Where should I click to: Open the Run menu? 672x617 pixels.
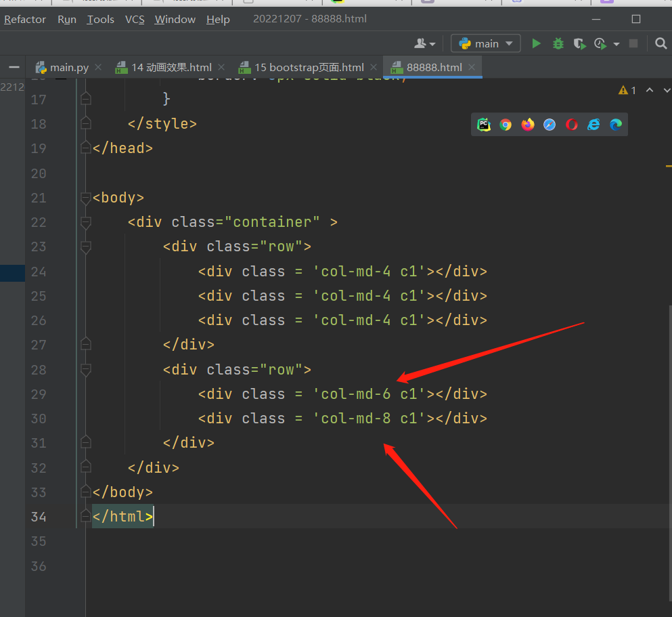(x=67, y=19)
